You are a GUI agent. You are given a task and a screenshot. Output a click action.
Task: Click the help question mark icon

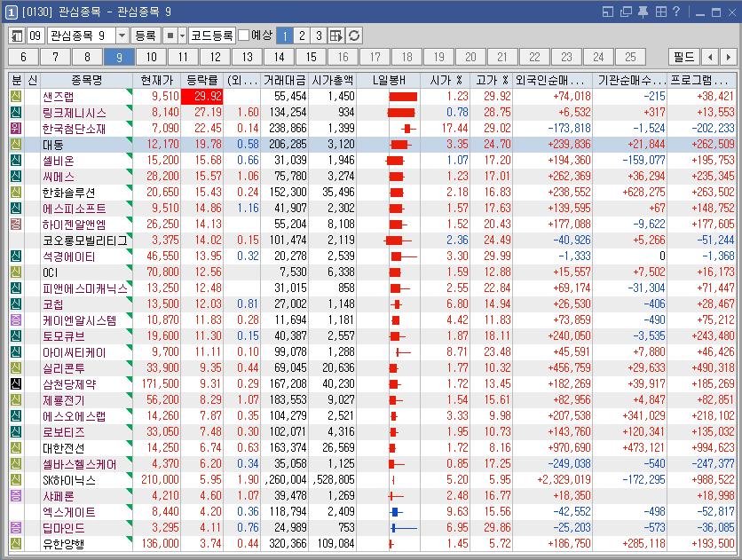coord(675,12)
